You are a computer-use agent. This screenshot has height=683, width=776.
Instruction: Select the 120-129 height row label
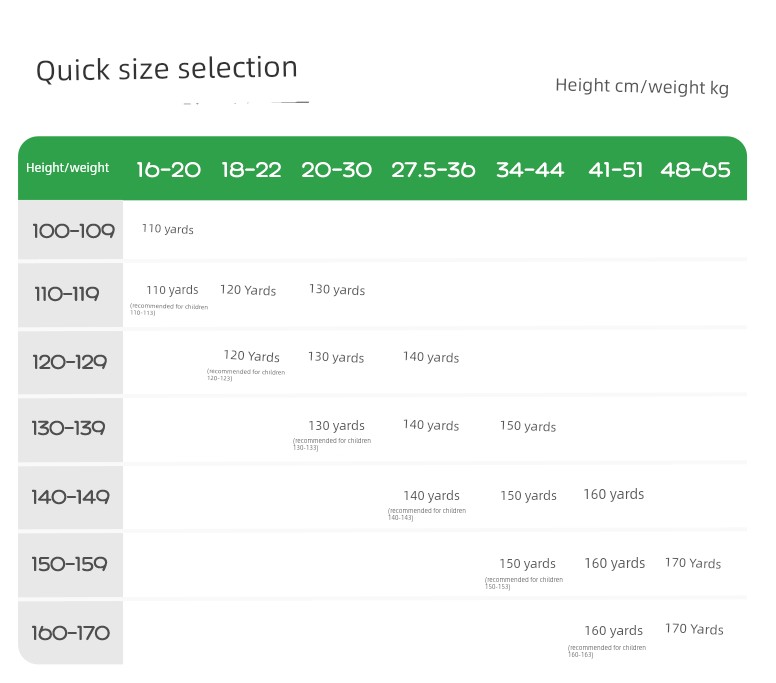(x=70, y=362)
